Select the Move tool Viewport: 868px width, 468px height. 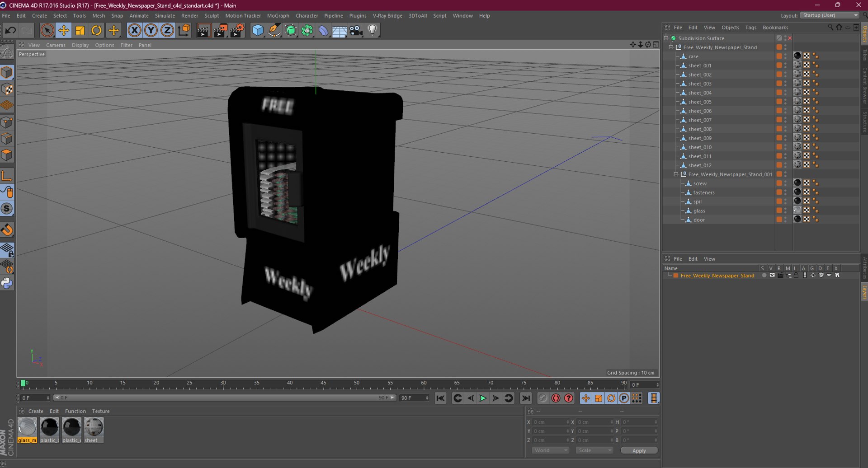64,30
